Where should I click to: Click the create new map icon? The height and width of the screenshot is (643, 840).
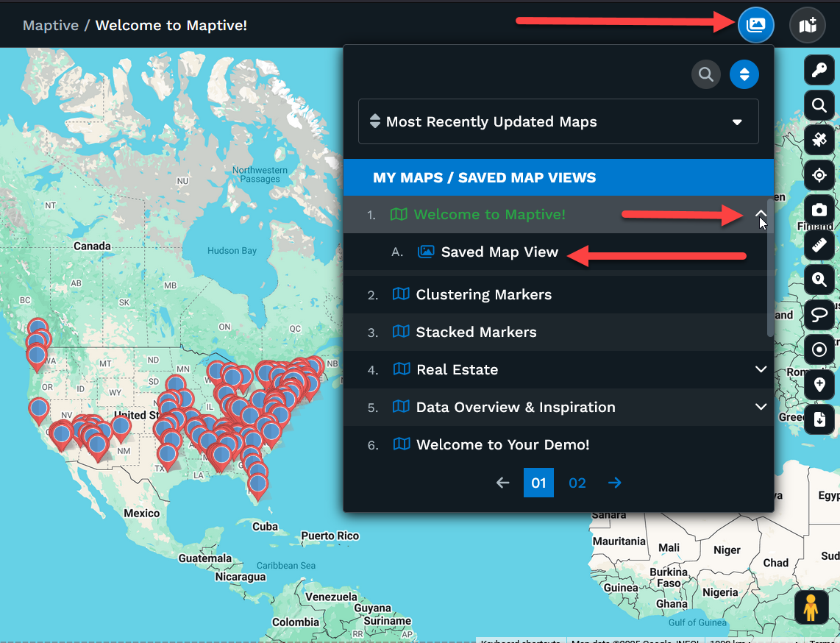point(808,25)
